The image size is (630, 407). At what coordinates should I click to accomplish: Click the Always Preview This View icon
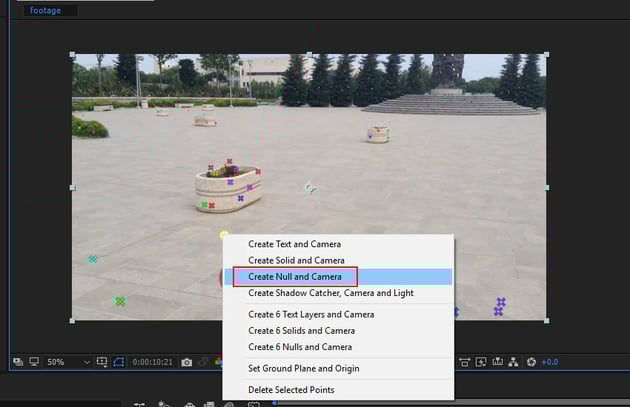point(18,362)
